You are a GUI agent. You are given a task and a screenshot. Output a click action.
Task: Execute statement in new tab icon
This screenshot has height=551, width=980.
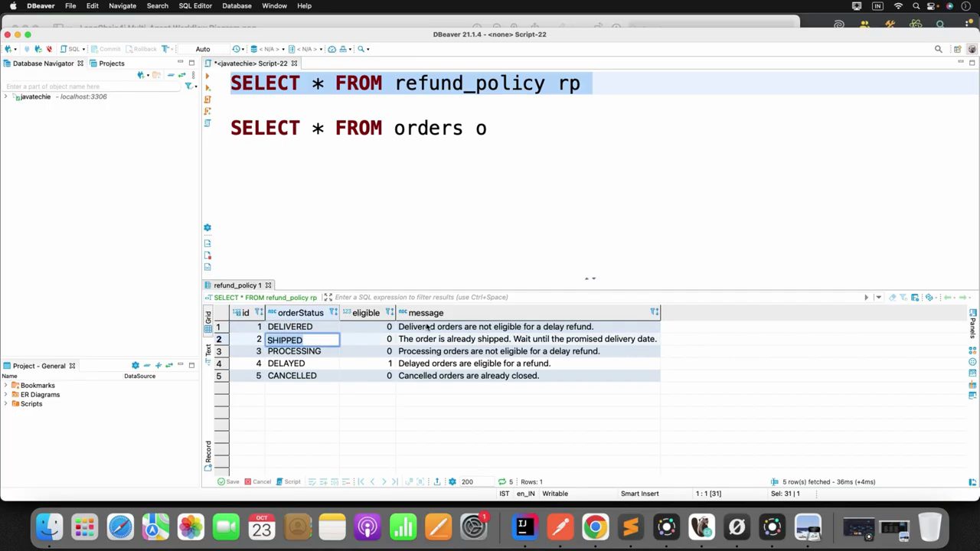pos(207,88)
